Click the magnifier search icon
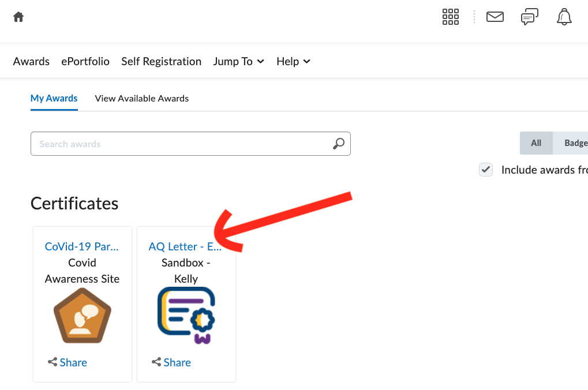Viewport: 588px width, 390px height. point(339,144)
